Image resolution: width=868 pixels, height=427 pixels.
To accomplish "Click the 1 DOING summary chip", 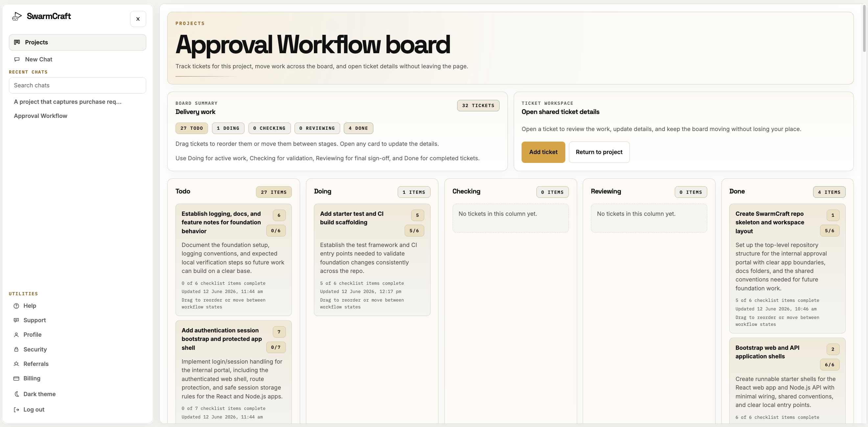I will pyautogui.click(x=228, y=128).
